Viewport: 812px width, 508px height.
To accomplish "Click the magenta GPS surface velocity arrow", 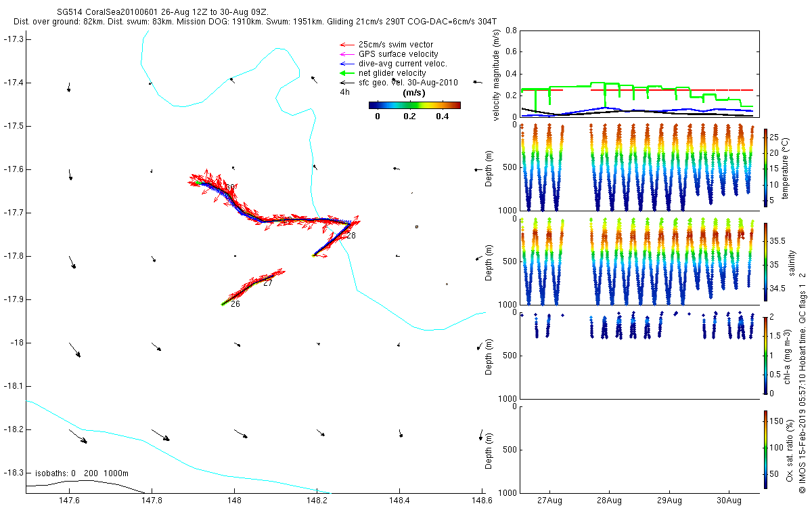I will click(346, 54).
